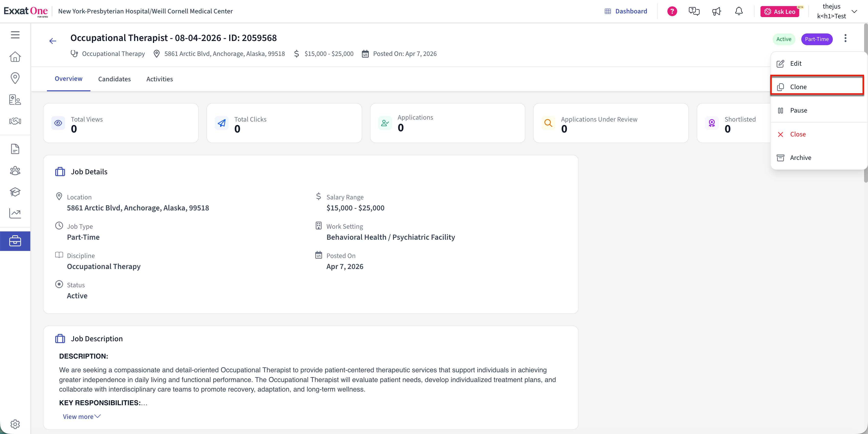Open the graduation cap sidebar icon

coord(15,192)
